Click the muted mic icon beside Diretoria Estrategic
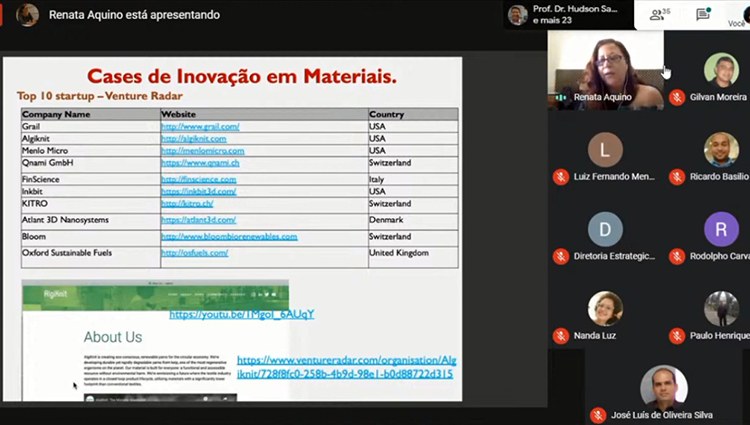Viewport: 750px width, 425px height. (561, 256)
